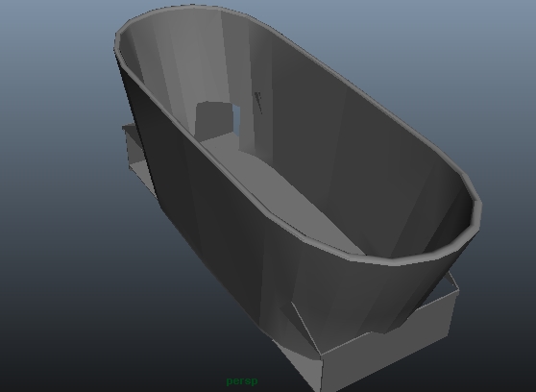Image resolution: width=536 pixels, height=392 pixels.
Task: Click the blue drain opening inside tub
Action: click(x=236, y=119)
